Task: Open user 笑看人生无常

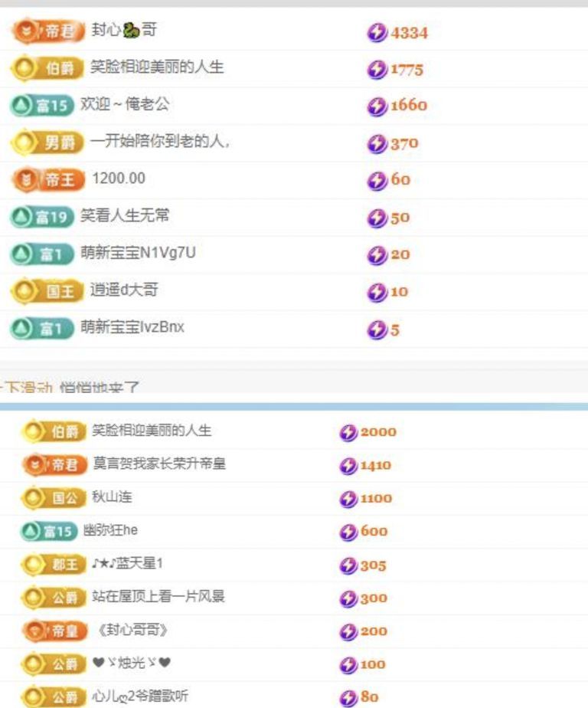Action: pyautogui.click(x=125, y=215)
